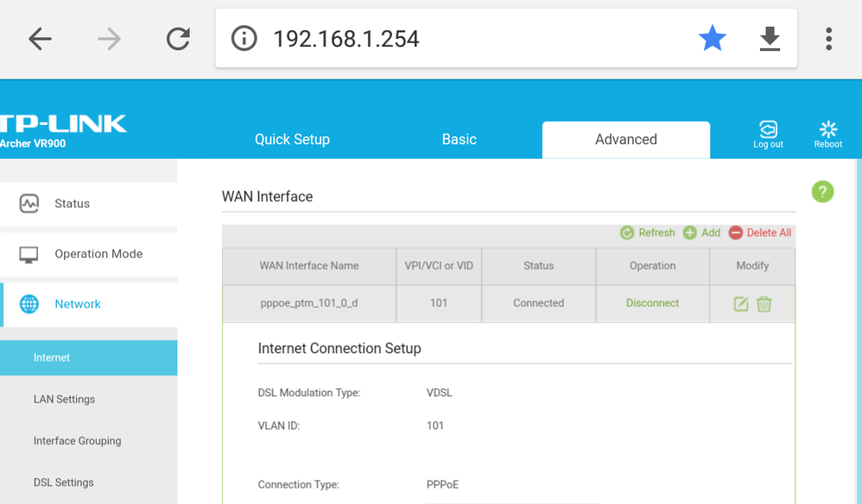This screenshot has width=862, height=504.
Task: Click the download icon in address bar
Action: [770, 39]
